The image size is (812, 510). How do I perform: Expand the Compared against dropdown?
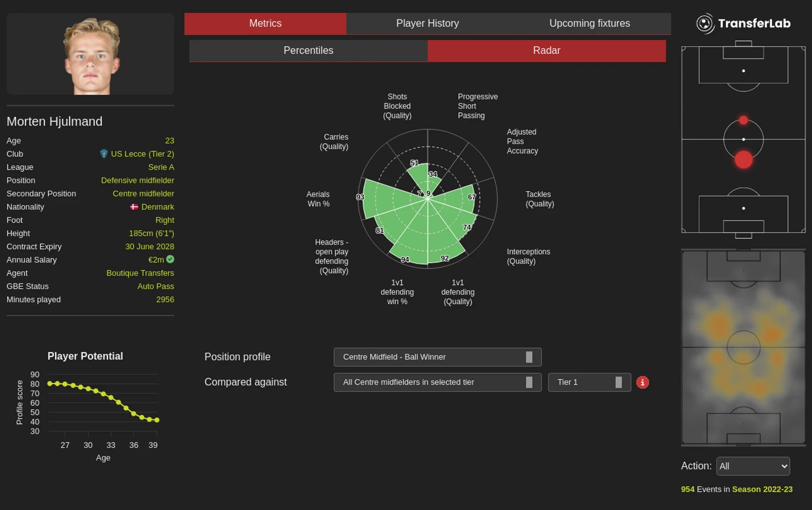click(437, 383)
